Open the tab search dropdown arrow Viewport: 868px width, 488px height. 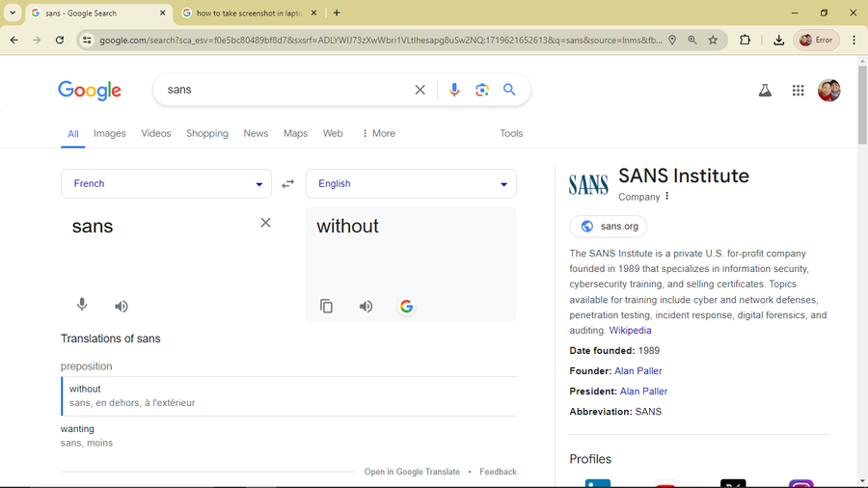pos(13,13)
